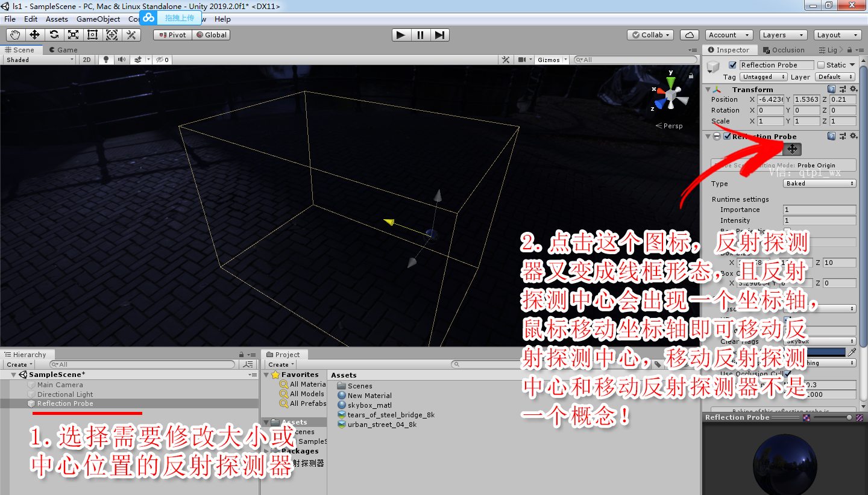This screenshot has width=868, height=495.
Task: Select the combined Transform tool
Action: tap(112, 35)
